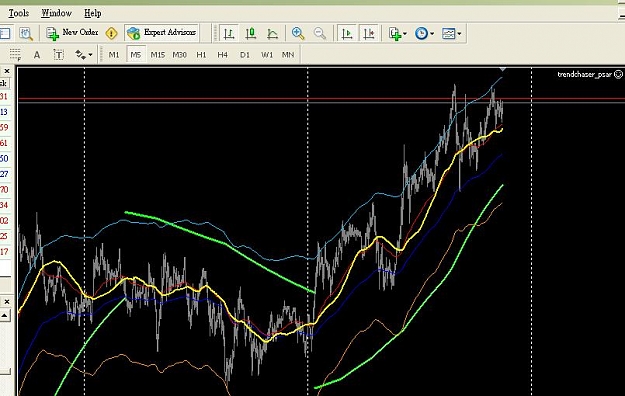Click the smiley face expert status icon
625x396 pixels.
(618, 74)
